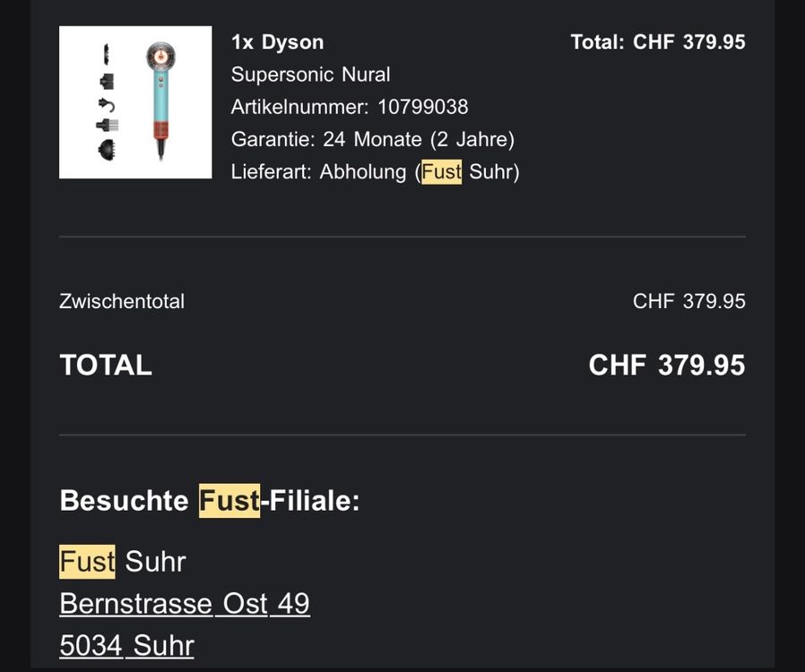Click the diffuser attachment icon in the product image
Screen dimensions: 805x672
108,149
